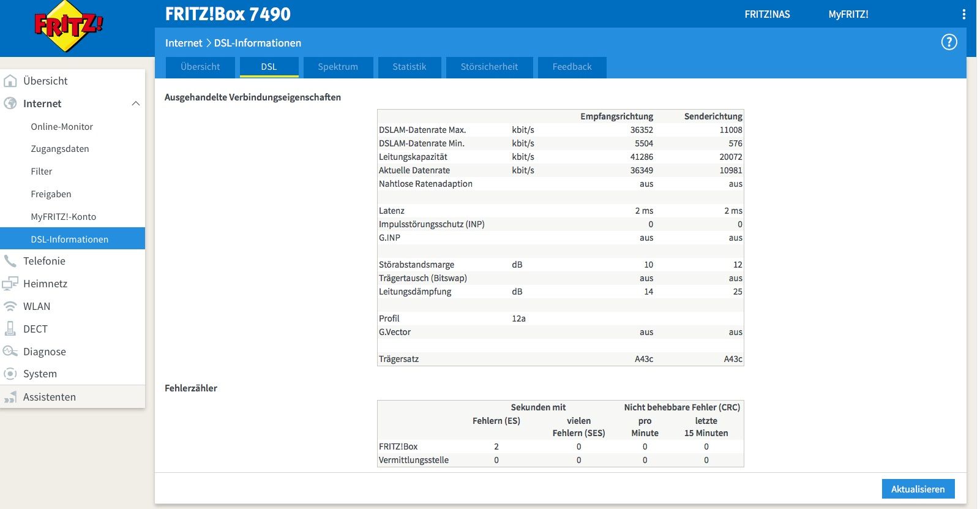Open Freigaben in the sidebar
The height and width of the screenshot is (509, 980).
coord(51,194)
